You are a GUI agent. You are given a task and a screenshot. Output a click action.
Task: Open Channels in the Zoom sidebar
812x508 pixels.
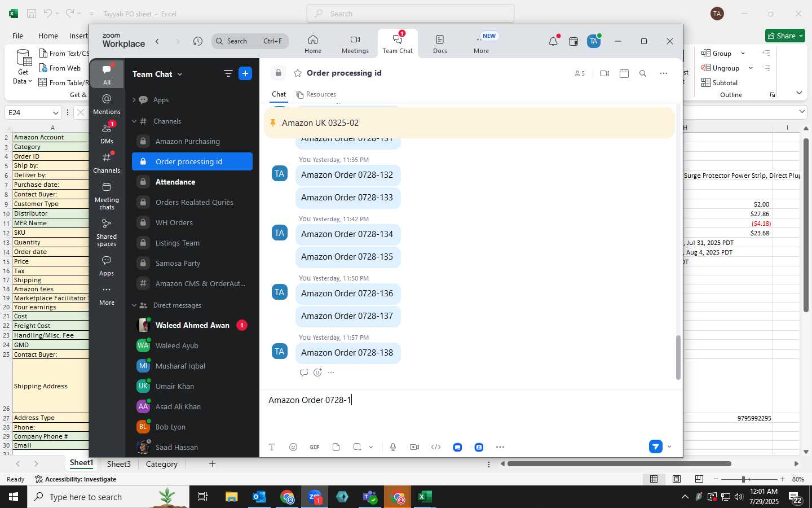click(107, 163)
